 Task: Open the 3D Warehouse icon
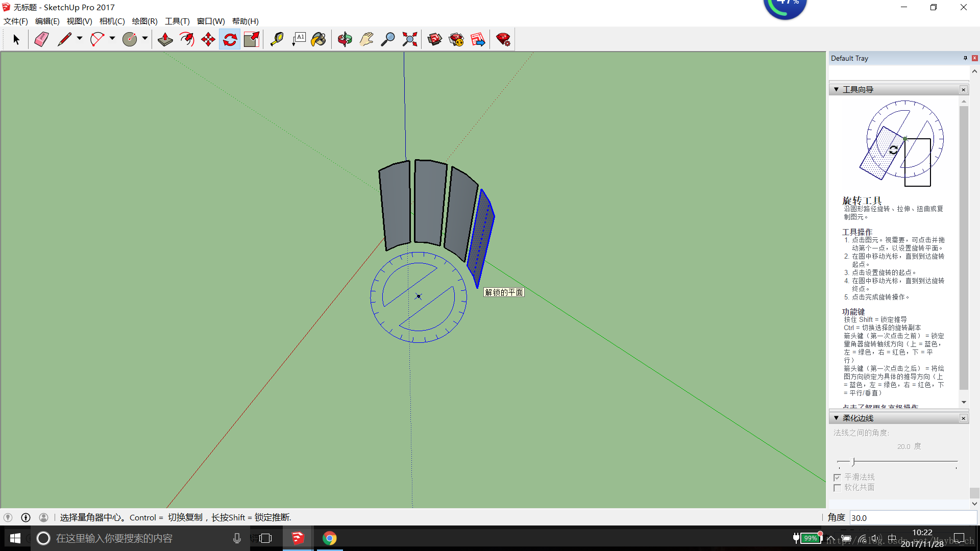click(x=435, y=39)
